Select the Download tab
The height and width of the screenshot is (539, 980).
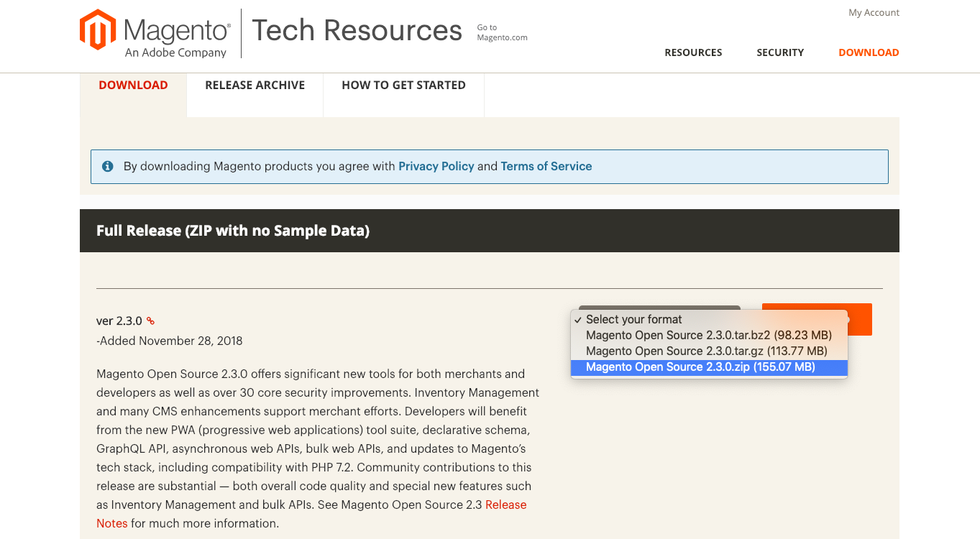pos(133,86)
